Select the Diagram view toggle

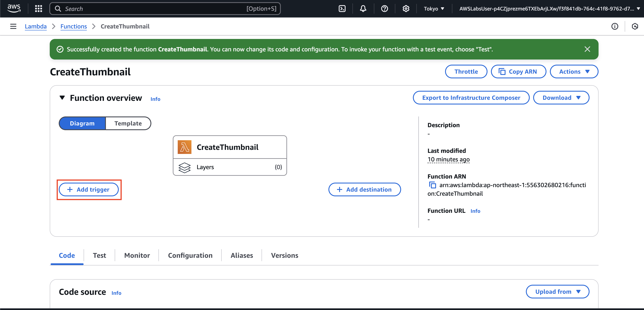(82, 123)
